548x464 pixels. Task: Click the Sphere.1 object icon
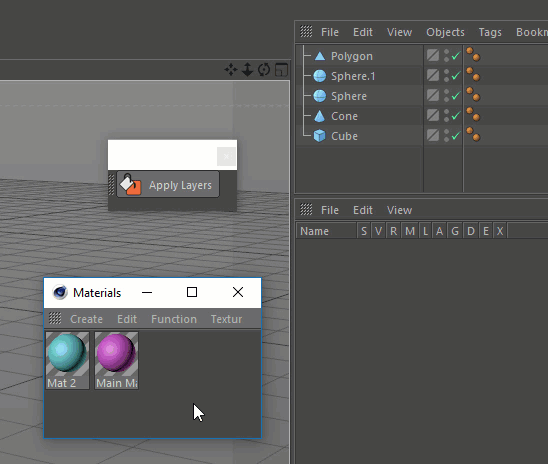(319, 76)
